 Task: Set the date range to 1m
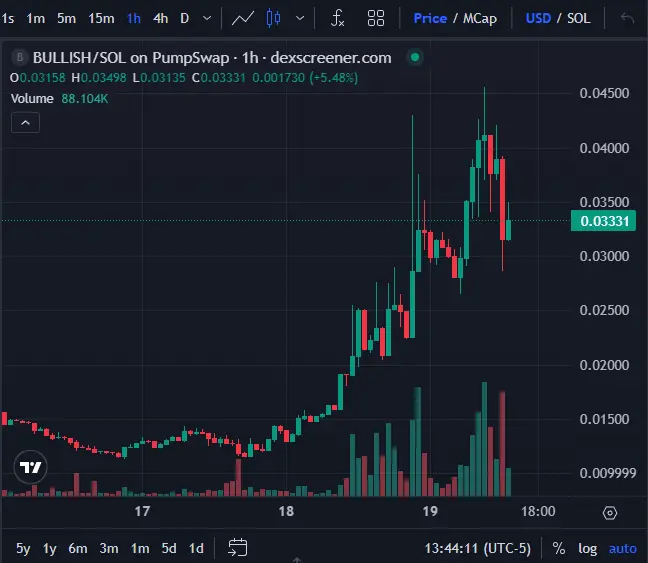(x=140, y=549)
